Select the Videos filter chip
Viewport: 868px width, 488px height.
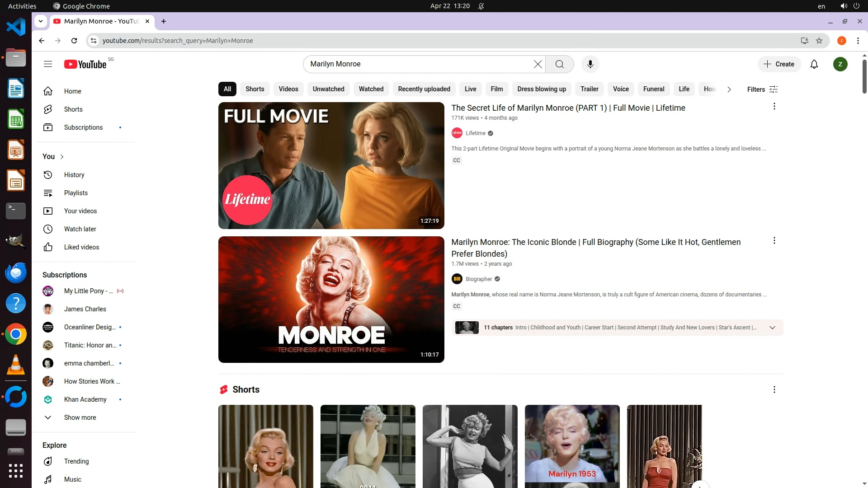click(288, 89)
